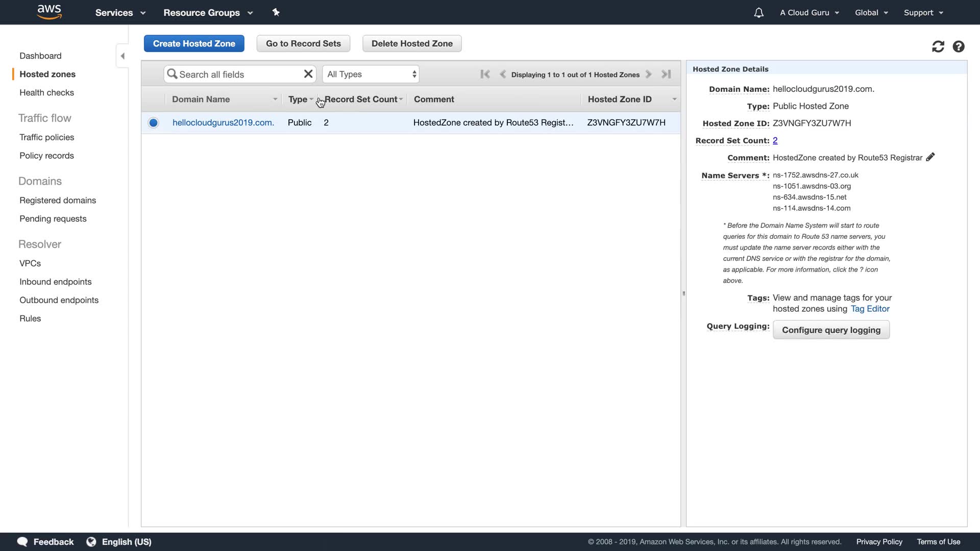Image resolution: width=980 pixels, height=551 pixels.
Task: Open Health checks in sidebar
Action: pos(46,92)
